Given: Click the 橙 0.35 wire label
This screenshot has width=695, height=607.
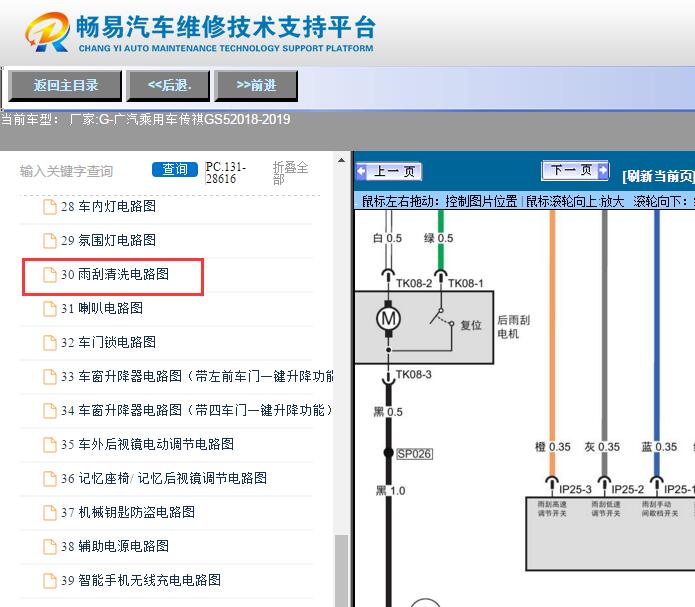Looking at the screenshot, I should tap(553, 447).
